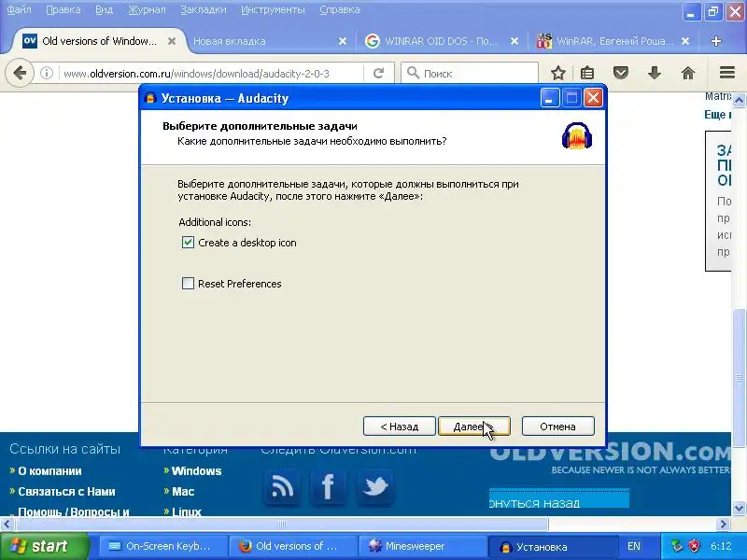The height and width of the screenshot is (560, 747).
Task: Close the WinRAR Евгений Рошал tab
Action: (685, 41)
